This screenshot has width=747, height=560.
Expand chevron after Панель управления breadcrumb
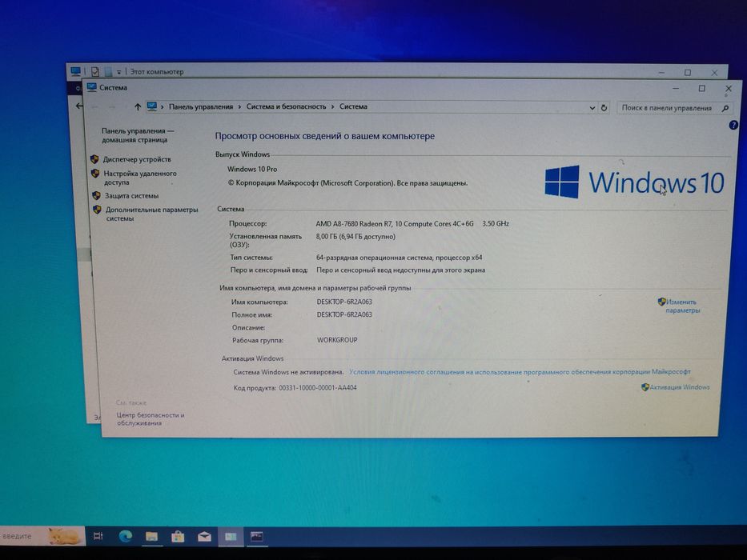239,107
